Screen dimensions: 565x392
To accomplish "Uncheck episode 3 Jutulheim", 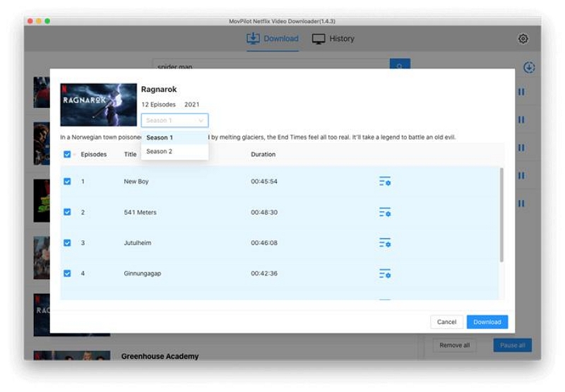I will 67,243.
